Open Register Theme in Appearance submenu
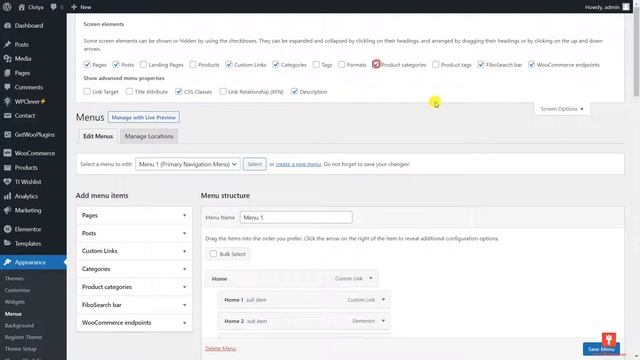 (23, 337)
